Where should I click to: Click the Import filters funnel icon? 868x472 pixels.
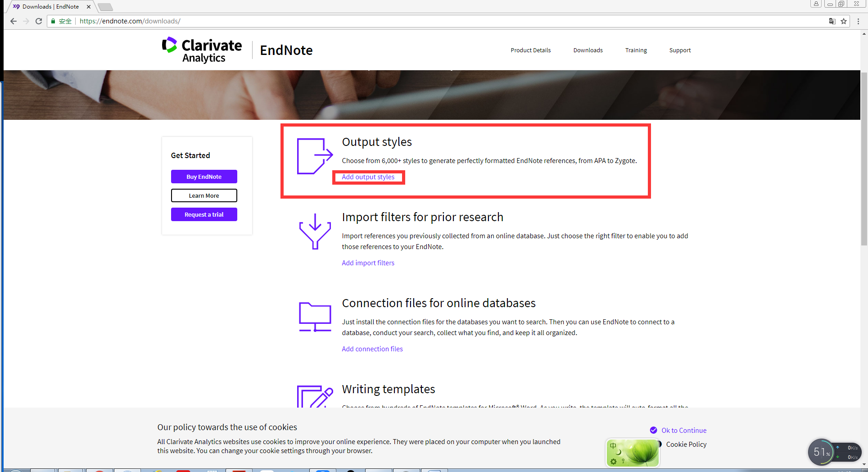[x=315, y=231]
